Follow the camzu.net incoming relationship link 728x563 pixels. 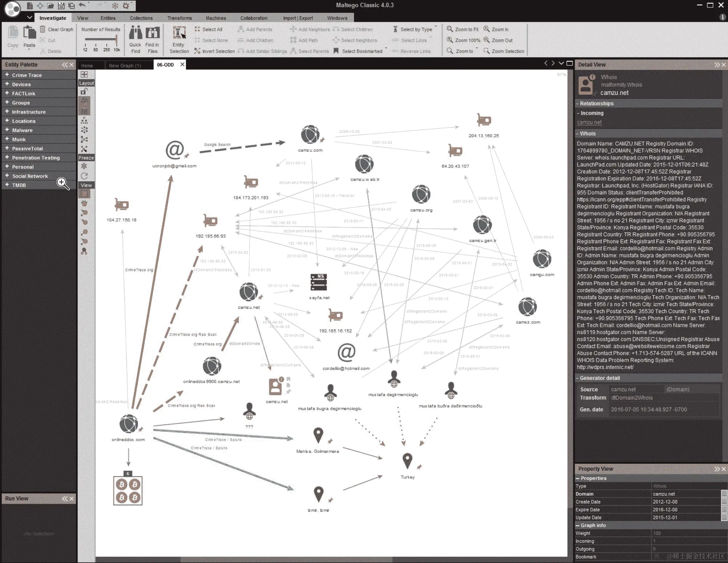point(589,122)
